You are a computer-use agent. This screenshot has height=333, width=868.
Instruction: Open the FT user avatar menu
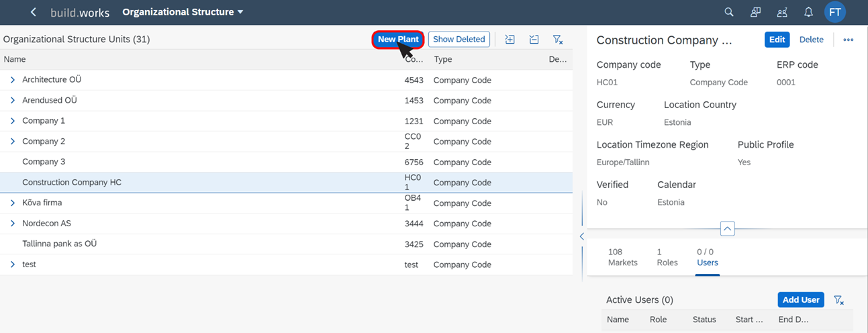click(834, 12)
